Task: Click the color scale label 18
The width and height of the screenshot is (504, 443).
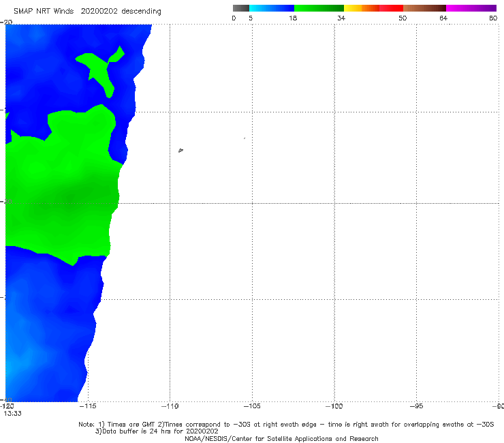Action: pos(293,18)
